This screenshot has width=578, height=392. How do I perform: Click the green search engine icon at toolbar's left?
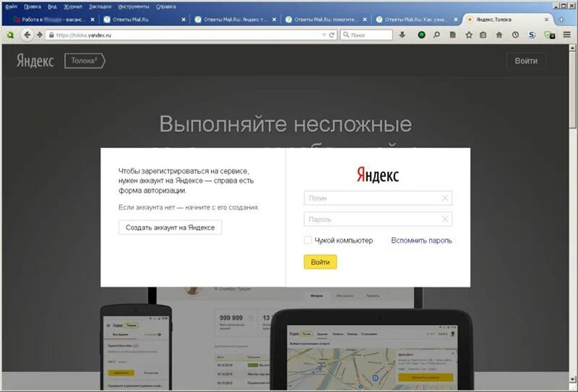coord(10,35)
